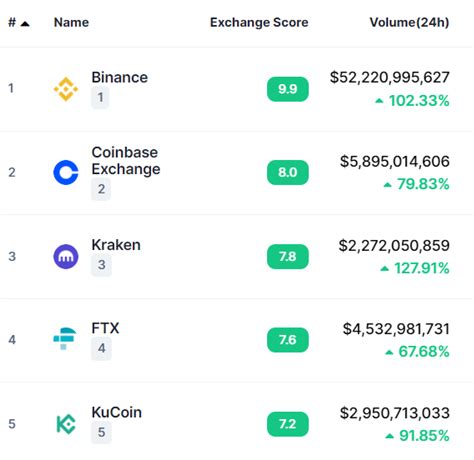The height and width of the screenshot is (460, 474).
Task: Open the KuCoin exchange link
Action: click(117, 412)
